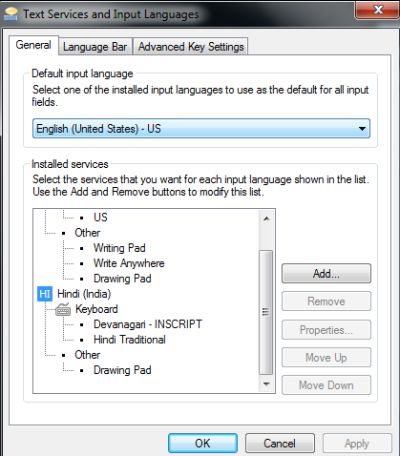Click the scroll down arrow in services list
The height and width of the screenshot is (456, 400).
[x=266, y=384]
